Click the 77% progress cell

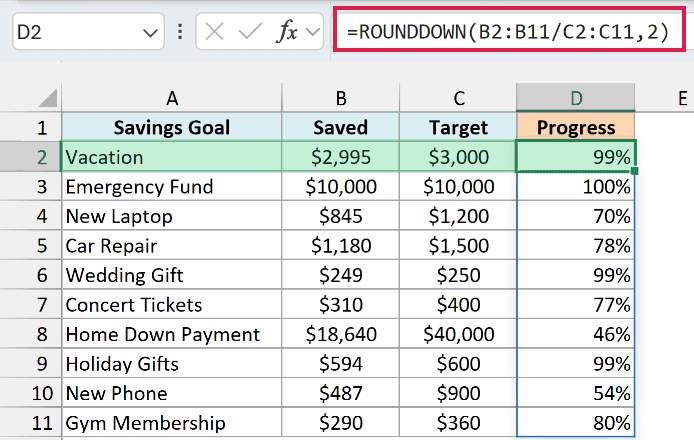coord(575,305)
